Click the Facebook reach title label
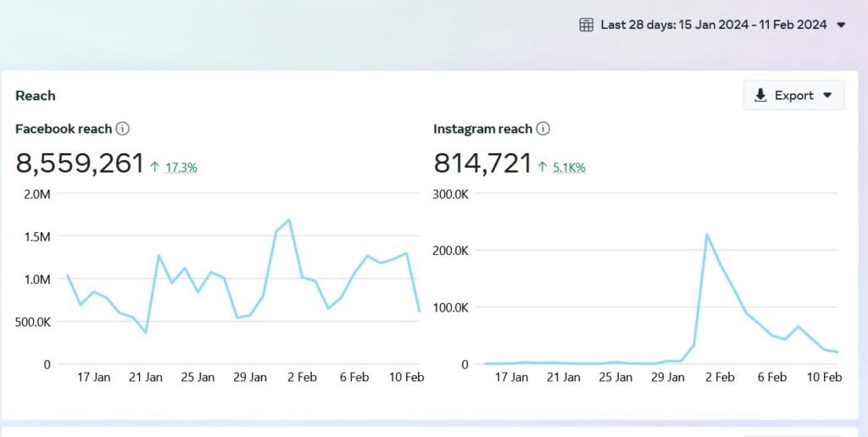Viewport: 868px width, 437px height. 64,129
